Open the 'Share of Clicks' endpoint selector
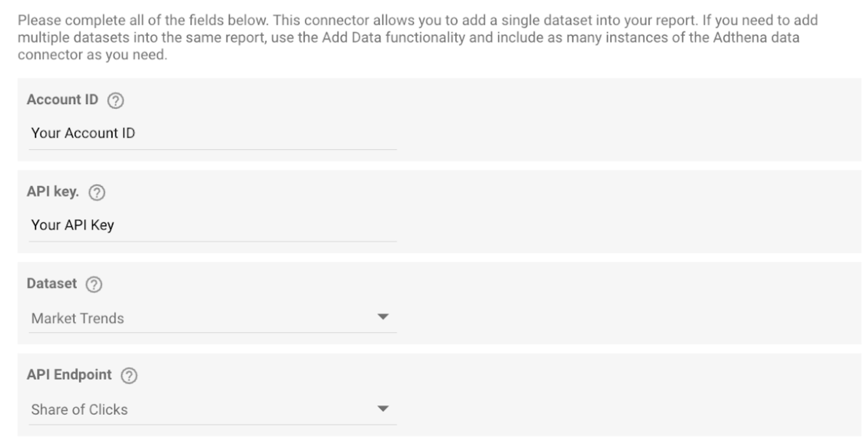 (212, 410)
